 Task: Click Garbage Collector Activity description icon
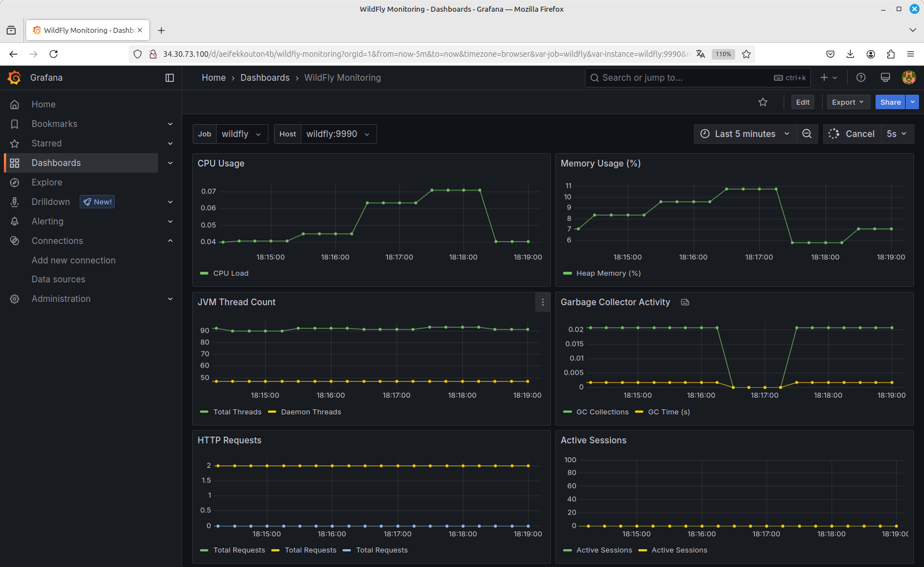coord(685,302)
